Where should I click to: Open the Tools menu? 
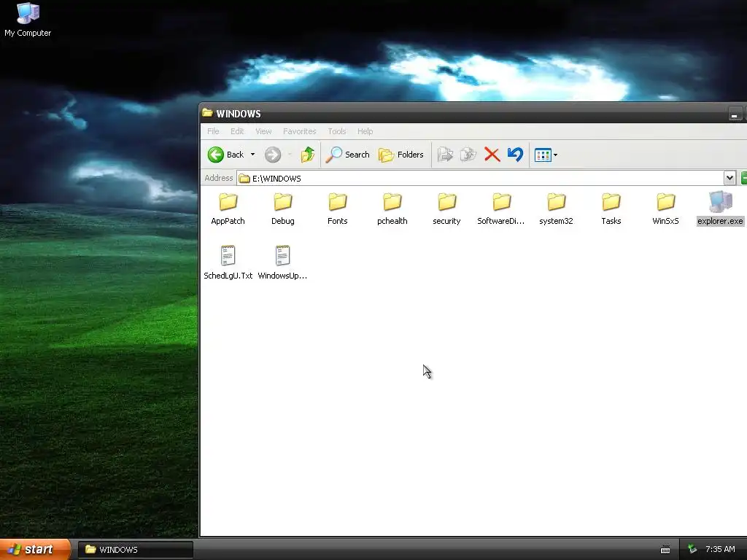pyautogui.click(x=337, y=131)
